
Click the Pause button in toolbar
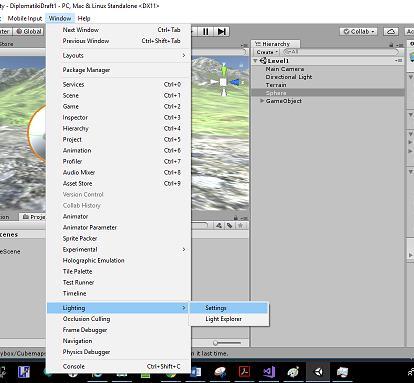coord(206,31)
